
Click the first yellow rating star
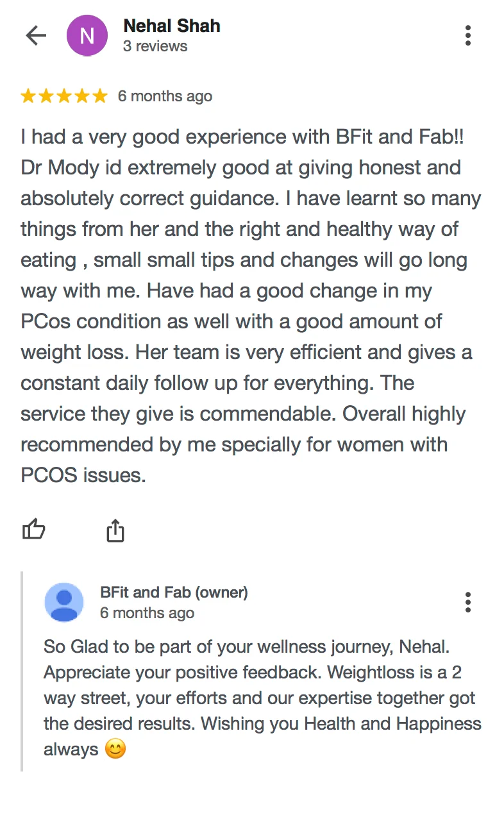[28, 96]
